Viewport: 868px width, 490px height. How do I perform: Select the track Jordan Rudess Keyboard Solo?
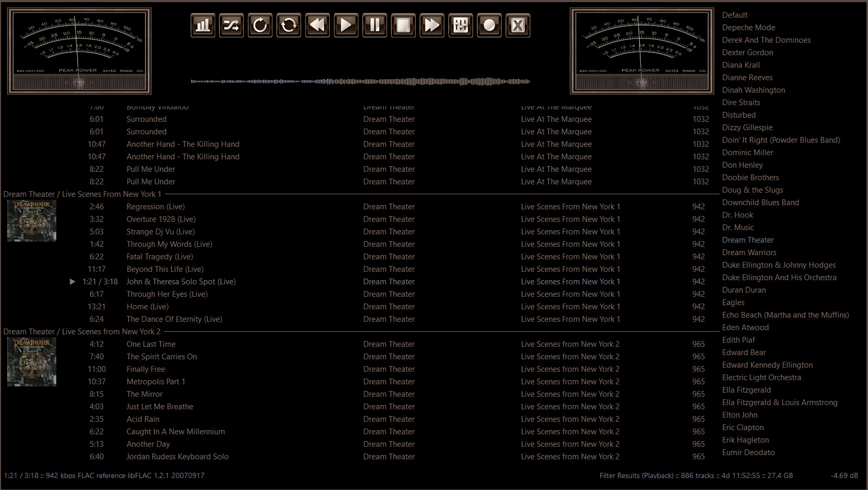(178, 457)
